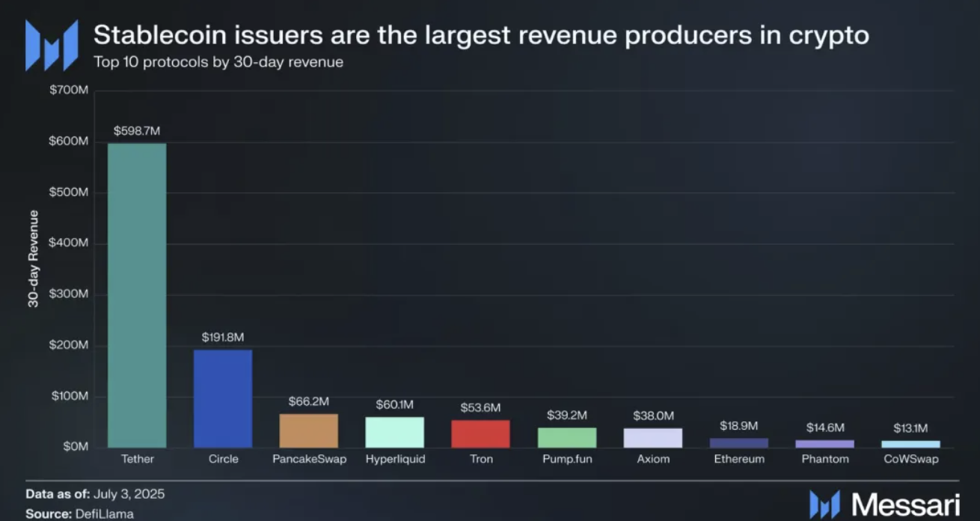Click the CoWSwap axis label
Viewport: 980px width, 521px height.
point(910,459)
